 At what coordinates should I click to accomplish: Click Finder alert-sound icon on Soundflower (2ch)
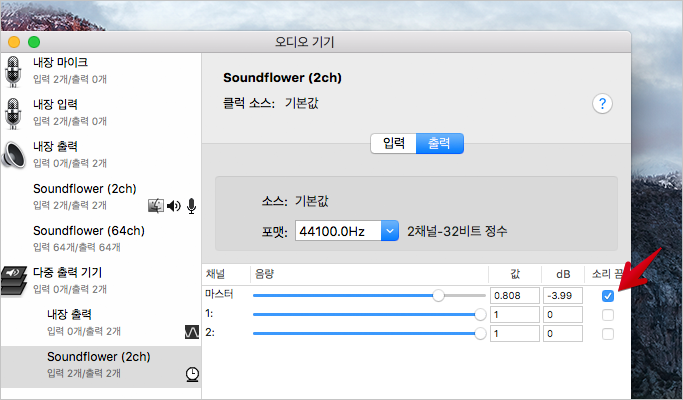click(x=156, y=206)
